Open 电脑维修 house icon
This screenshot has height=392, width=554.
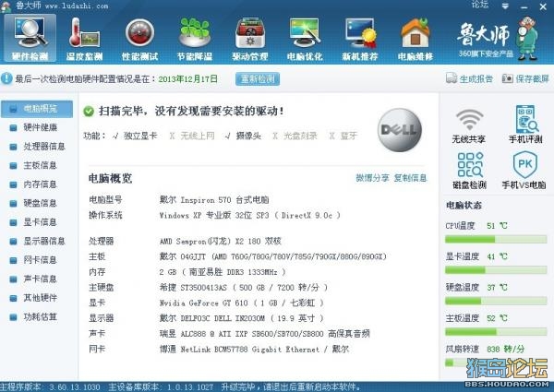[415, 38]
